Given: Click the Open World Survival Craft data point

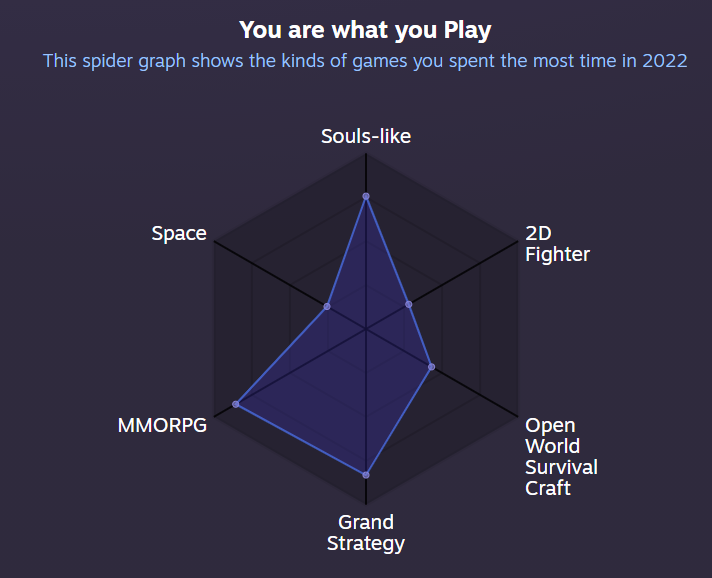Looking at the screenshot, I should pyautogui.click(x=432, y=367).
